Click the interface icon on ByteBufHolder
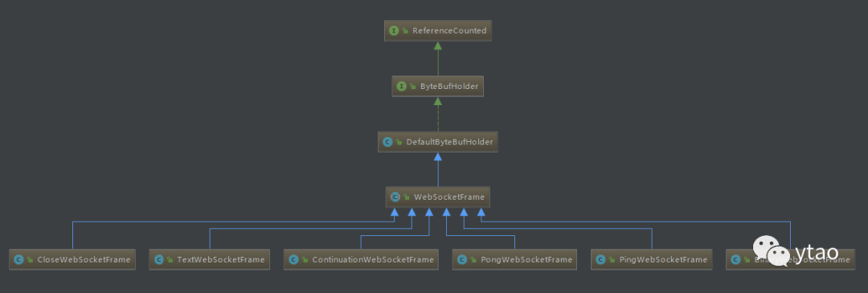This screenshot has height=293, width=868. (402, 86)
